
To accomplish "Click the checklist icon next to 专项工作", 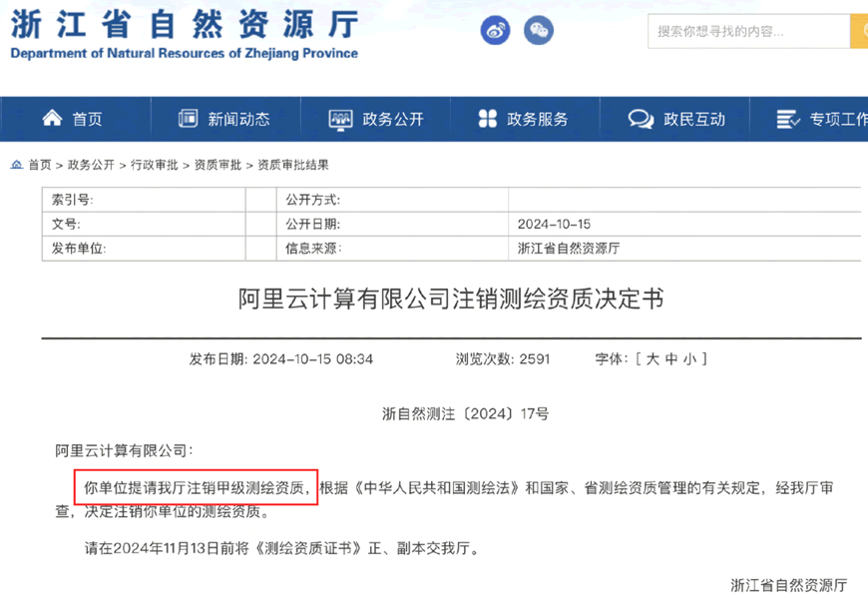I will click(785, 118).
